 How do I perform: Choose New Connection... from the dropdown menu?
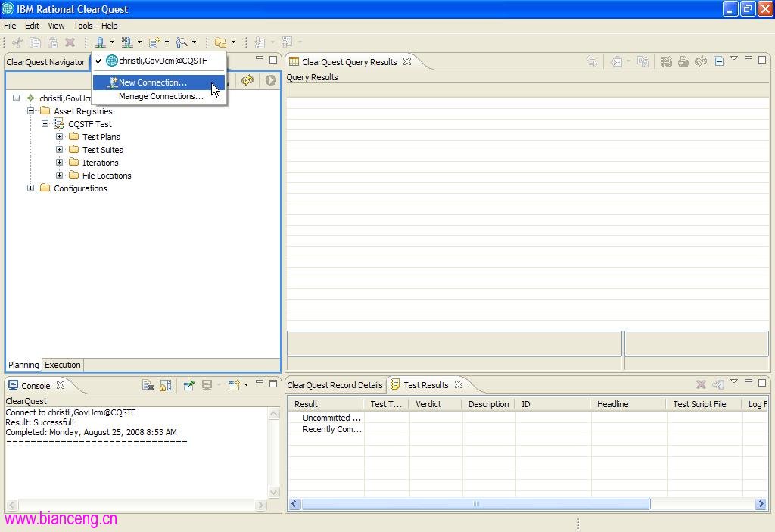coord(159,82)
